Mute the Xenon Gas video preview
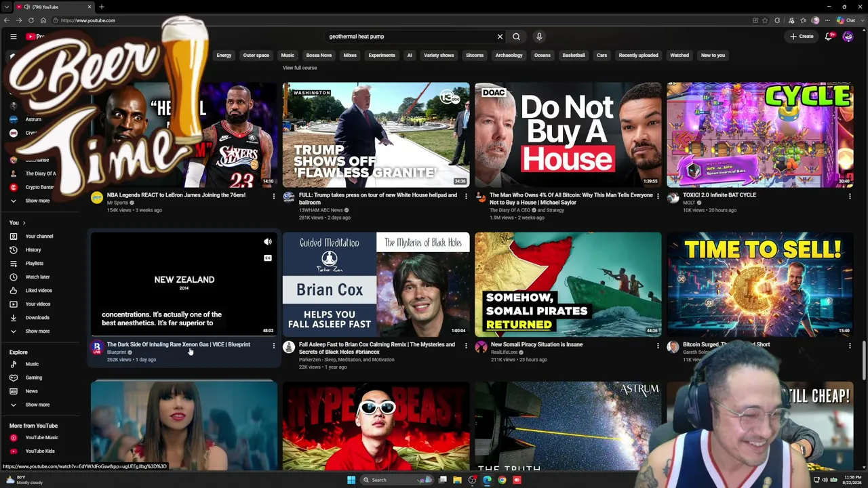868x488 pixels. pos(268,242)
